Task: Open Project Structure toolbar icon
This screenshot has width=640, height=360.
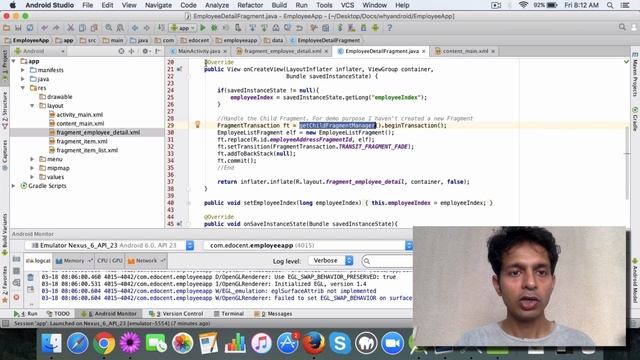Action: click(326, 28)
